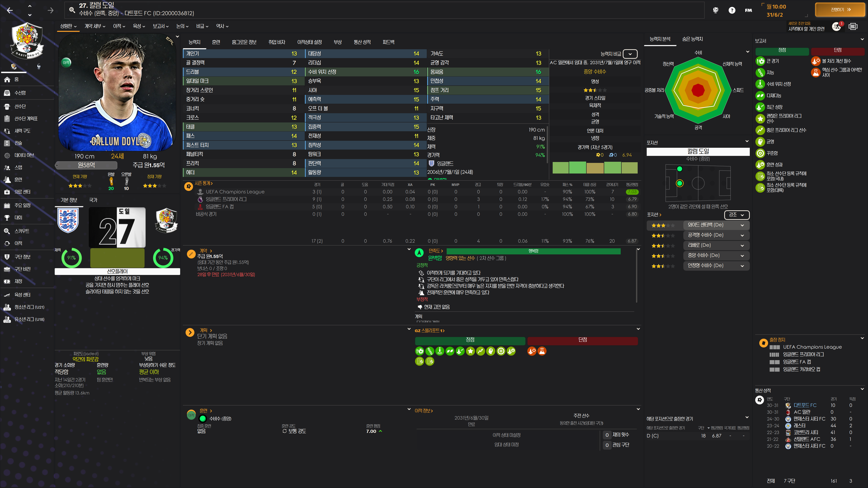Expand the Central Defender (De) role dropdown
The height and width of the screenshot is (488, 868).
(x=716, y=255)
